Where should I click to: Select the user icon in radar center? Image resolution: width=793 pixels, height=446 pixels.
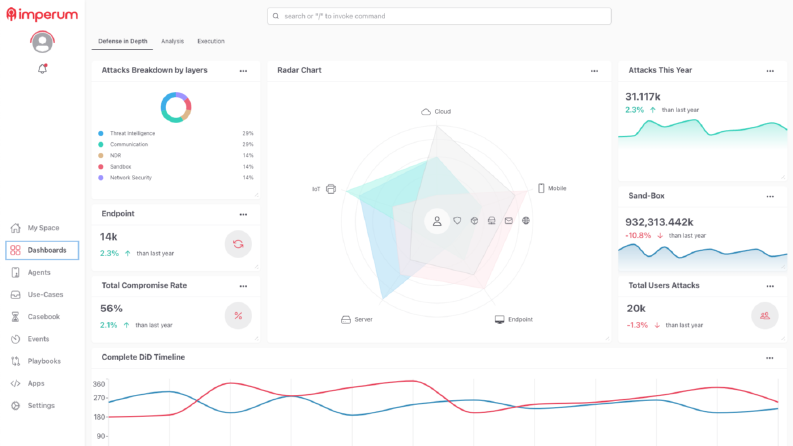point(437,221)
